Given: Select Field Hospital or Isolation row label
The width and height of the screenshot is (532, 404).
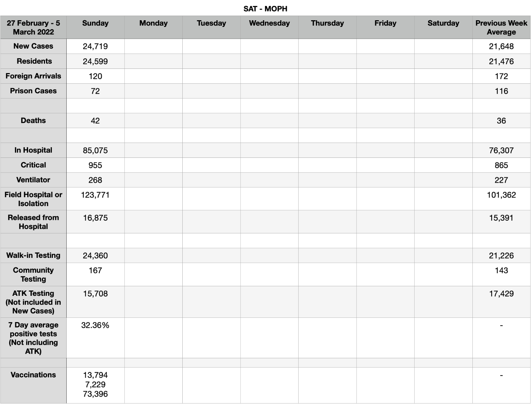Looking at the screenshot, I should (x=33, y=199).
